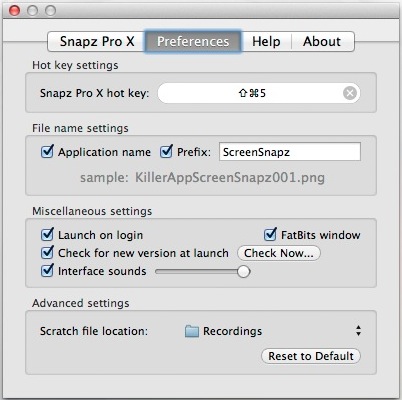The width and height of the screenshot is (402, 400).
Task: Open the Help tab
Action: [x=266, y=42]
